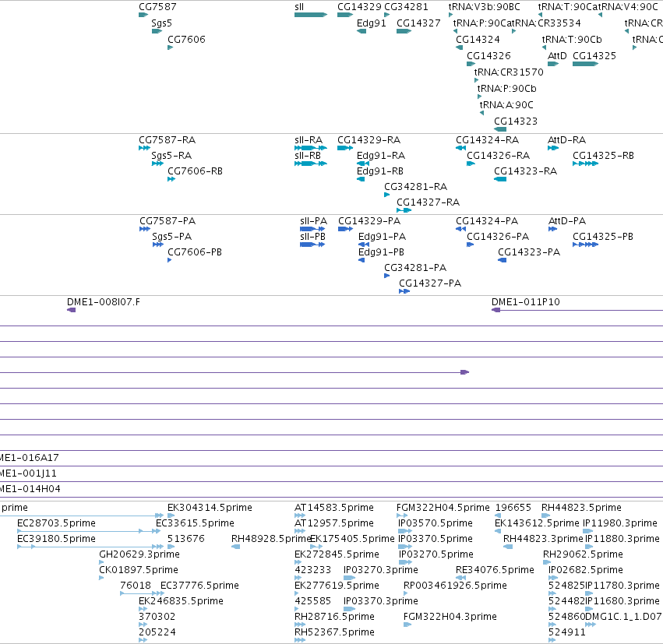Screen dimensions: 663x644
Task: Select the sll gene arrow glyph
Action: click(x=311, y=15)
